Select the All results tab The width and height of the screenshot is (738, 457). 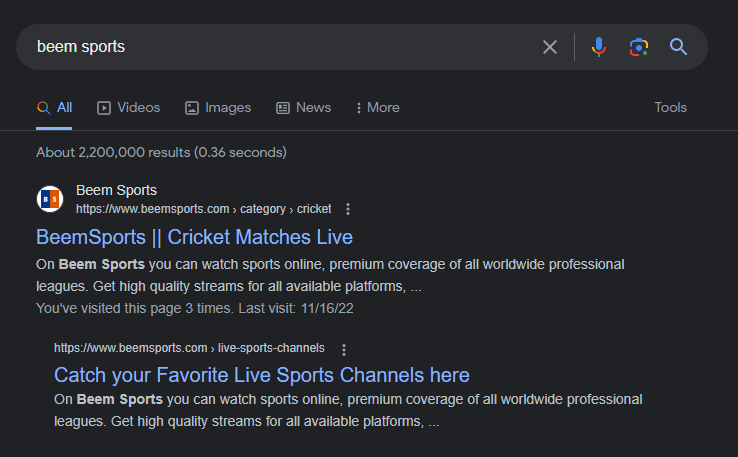tap(54, 108)
